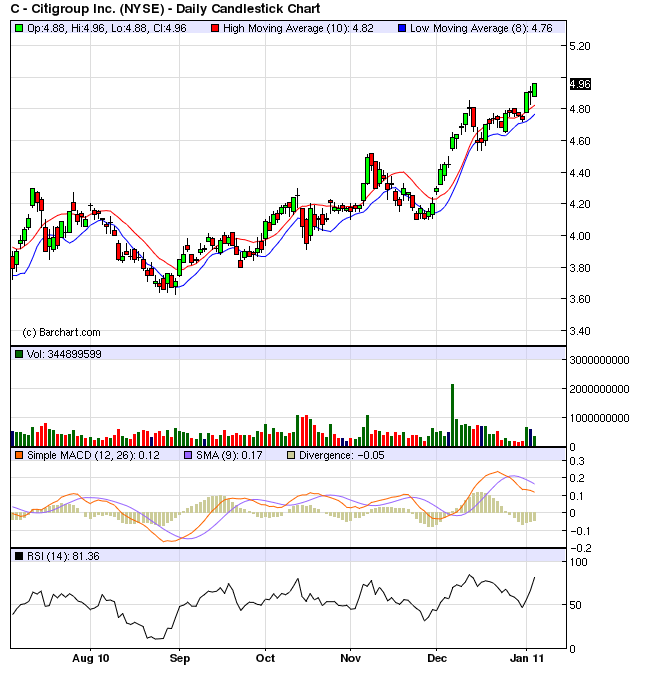This screenshot has width=650, height=689.
Task: Click the -0.2 MACD axis label
Action: click(581, 548)
